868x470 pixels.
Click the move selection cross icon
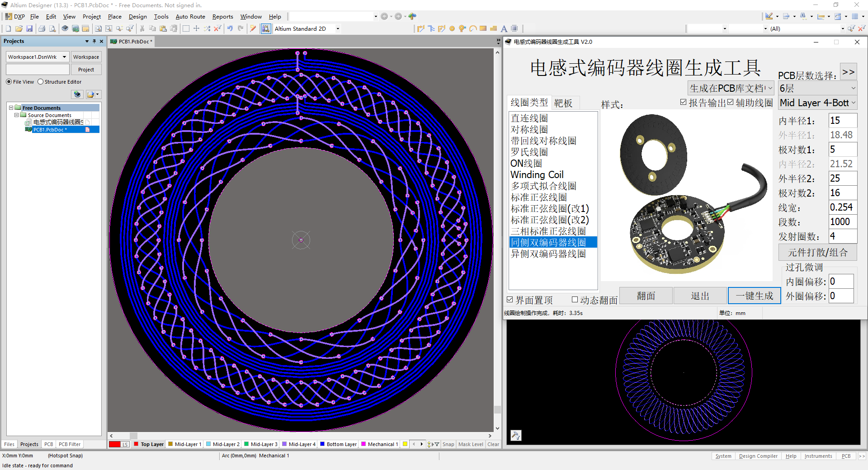[196, 28]
